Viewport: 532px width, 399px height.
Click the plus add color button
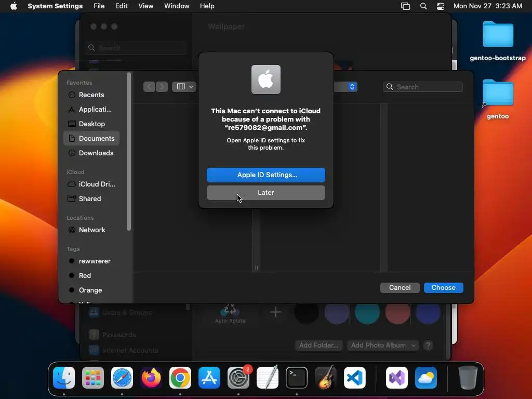pos(275,312)
